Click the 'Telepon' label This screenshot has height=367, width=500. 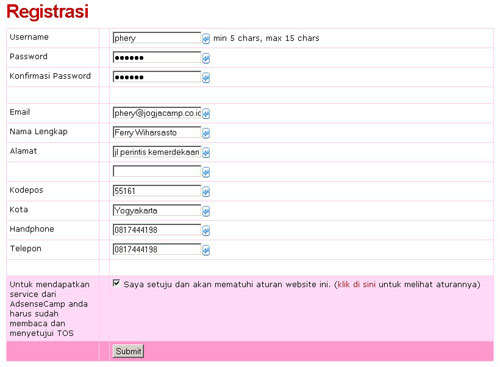tap(26, 249)
